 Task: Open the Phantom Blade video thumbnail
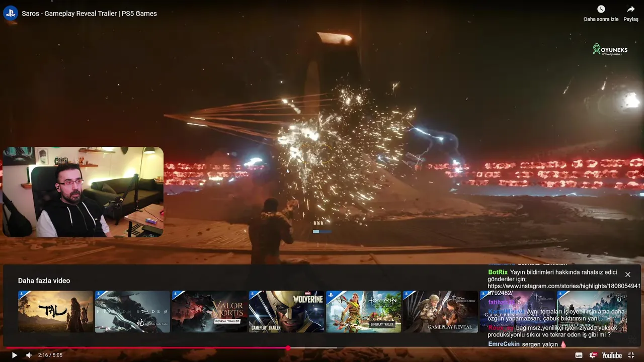pyautogui.click(x=132, y=311)
